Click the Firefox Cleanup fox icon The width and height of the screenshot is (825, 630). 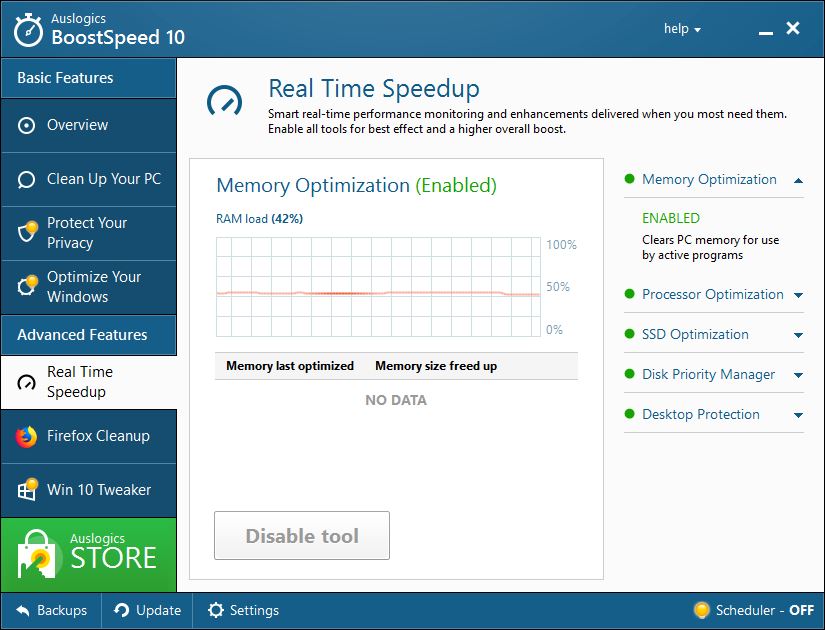click(x=26, y=436)
